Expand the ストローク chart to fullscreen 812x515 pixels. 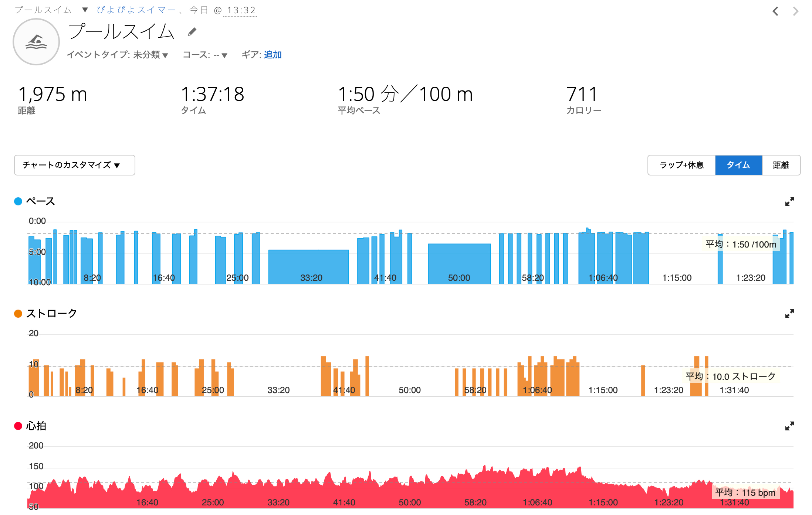pos(789,314)
